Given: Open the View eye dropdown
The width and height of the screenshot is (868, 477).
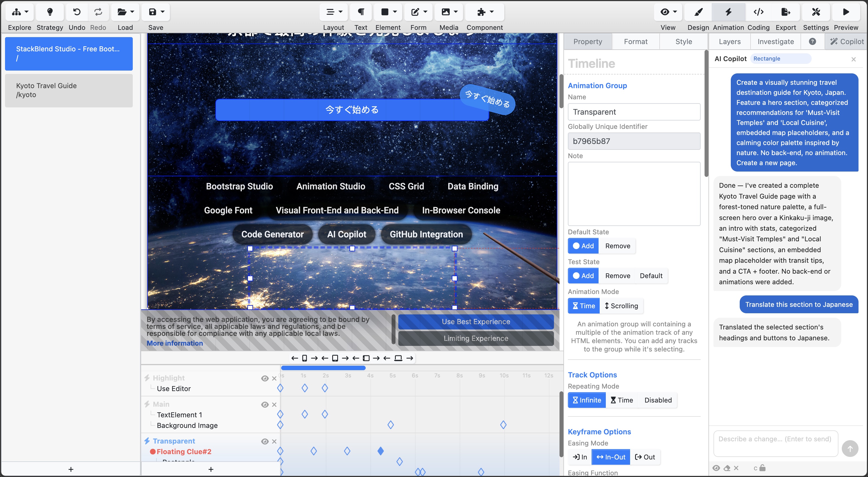Looking at the screenshot, I should pos(668,12).
